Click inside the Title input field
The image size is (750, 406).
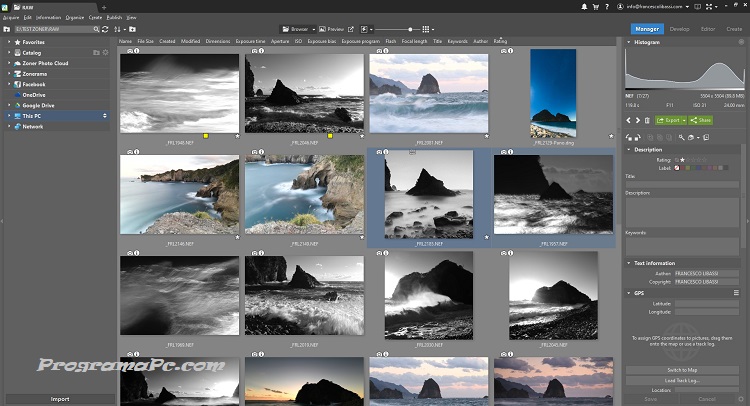[x=683, y=184]
